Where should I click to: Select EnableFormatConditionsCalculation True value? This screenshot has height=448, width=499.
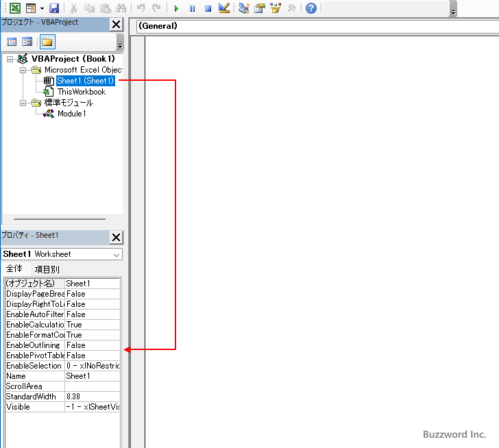click(x=93, y=335)
